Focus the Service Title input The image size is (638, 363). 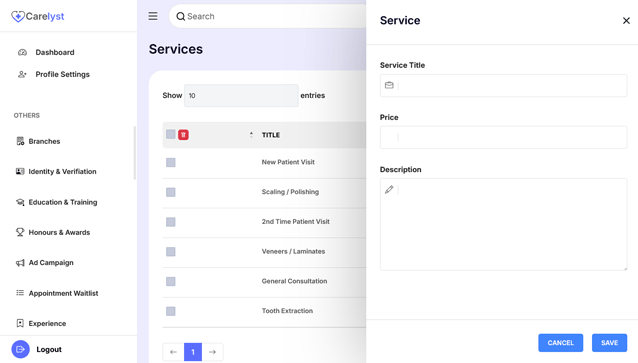(503, 85)
